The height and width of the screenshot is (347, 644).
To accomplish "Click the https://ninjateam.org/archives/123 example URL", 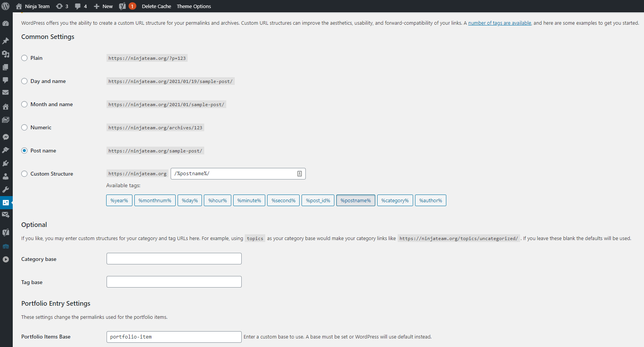I will (x=155, y=128).
